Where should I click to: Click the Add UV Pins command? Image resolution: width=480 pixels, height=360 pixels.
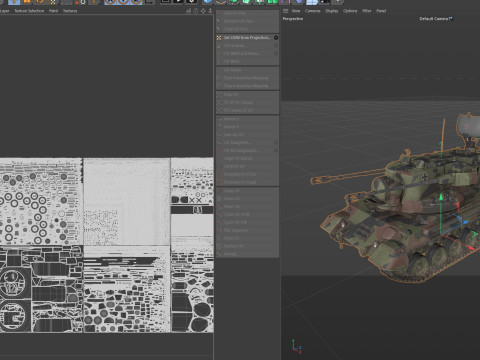[247, 13]
